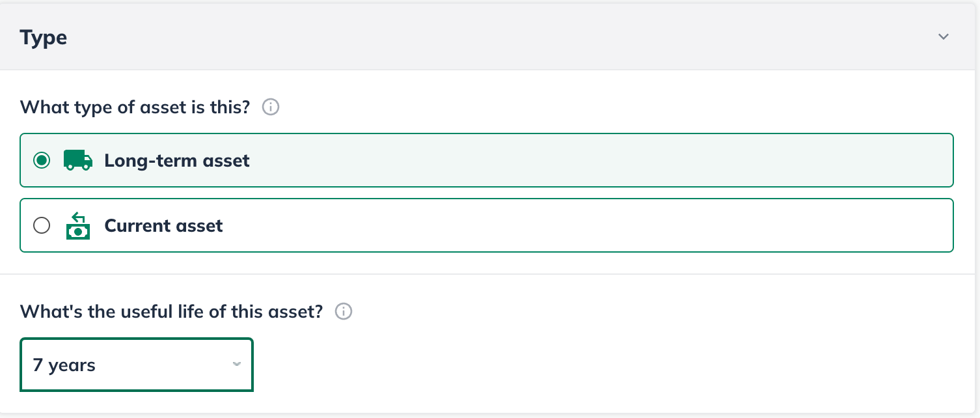Click the info icon beside asset type question
This screenshot has height=418, width=980.
(271, 107)
